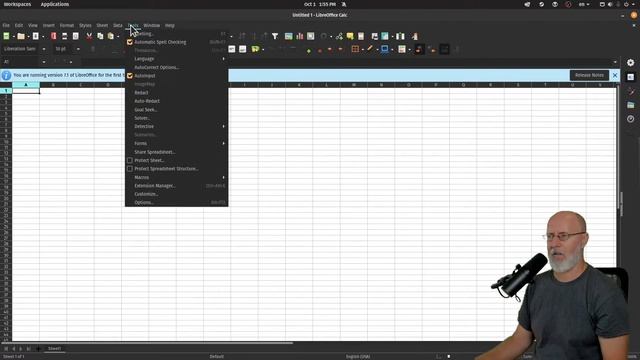Viewport: 640px width, 360px height.
Task: Open file using the folder toolbar icon
Action: (21, 36)
